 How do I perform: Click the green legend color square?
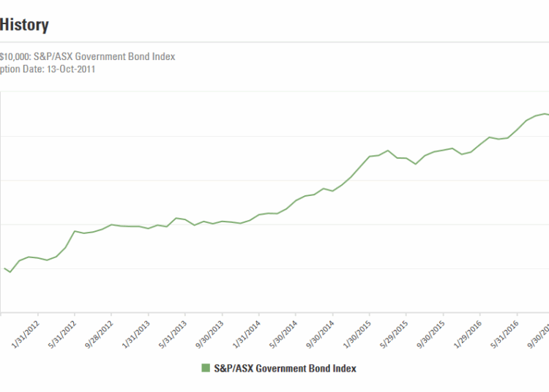pyautogui.click(x=205, y=369)
